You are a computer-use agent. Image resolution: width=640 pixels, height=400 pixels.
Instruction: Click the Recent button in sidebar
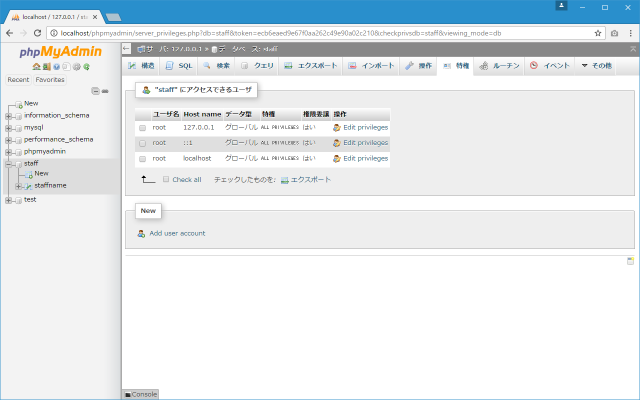click(x=18, y=80)
